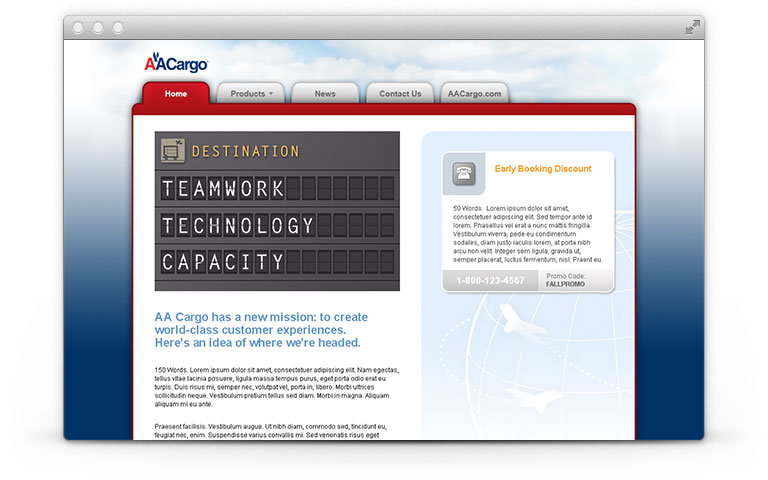Switch to the News tab
The height and width of the screenshot is (480, 768).
pyautogui.click(x=325, y=93)
